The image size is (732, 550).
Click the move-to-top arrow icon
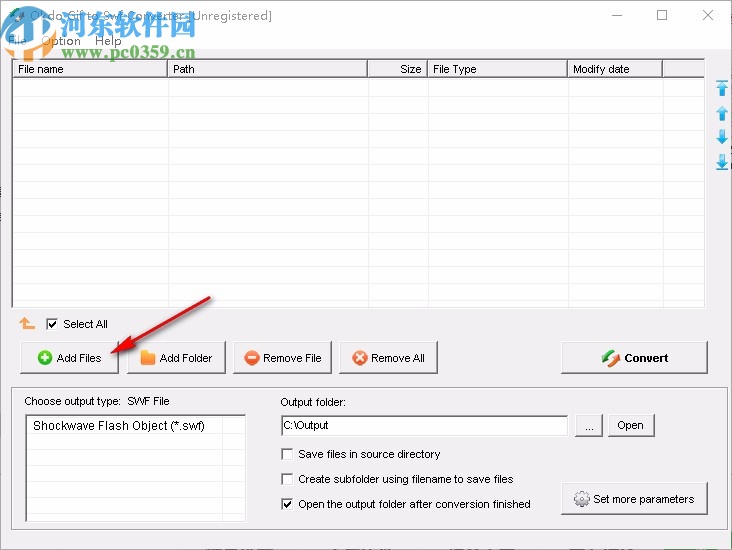click(x=722, y=88)
